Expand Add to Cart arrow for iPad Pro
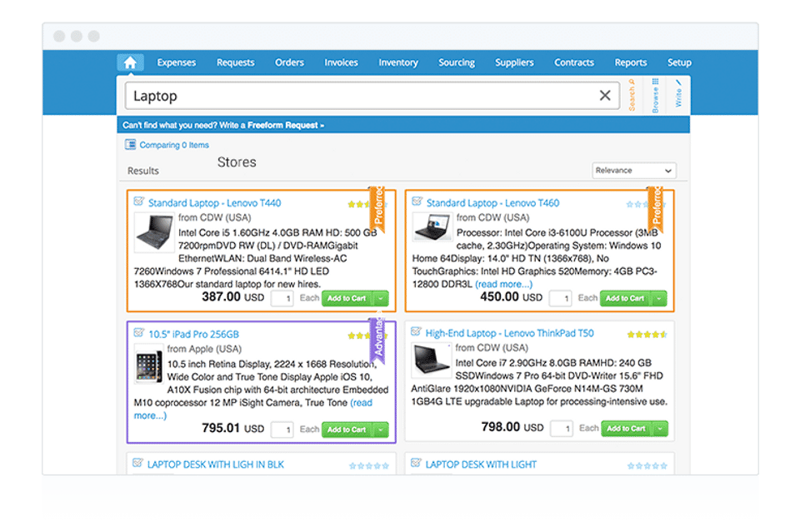Screen dimensions: 800x532 (x=381, y=430)
